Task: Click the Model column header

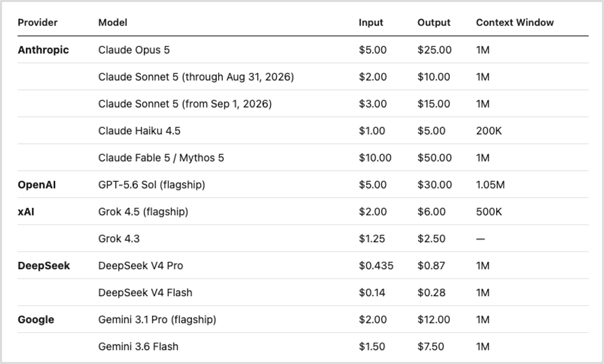Action: coord(113,23)
